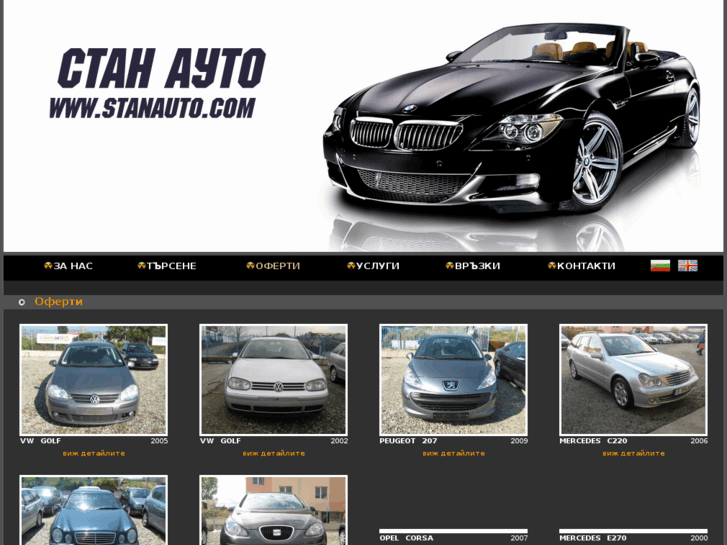The image size is (727, 545).
Task: Open the Mercedes C220 thumbnail
Action: tap(633, 380)
